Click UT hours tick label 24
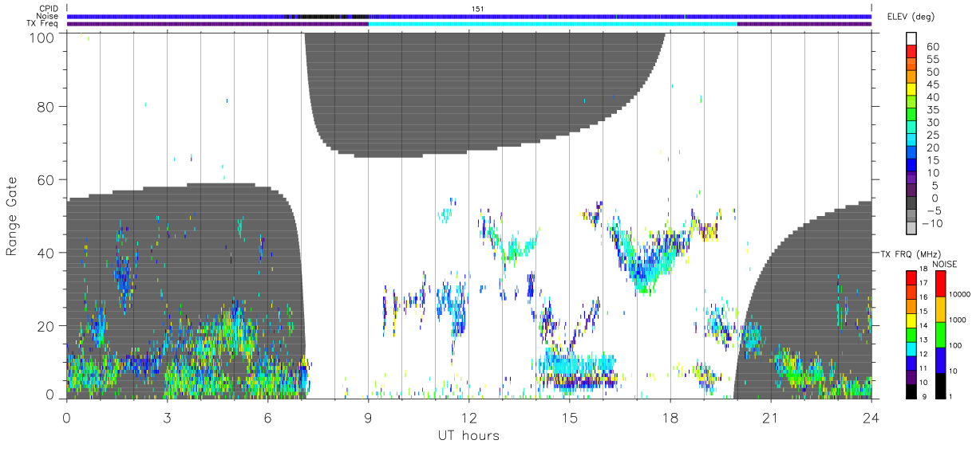Image resolution: width=980 pixels, height=452 pixels. pyautogui.click(x=871, y=416)
